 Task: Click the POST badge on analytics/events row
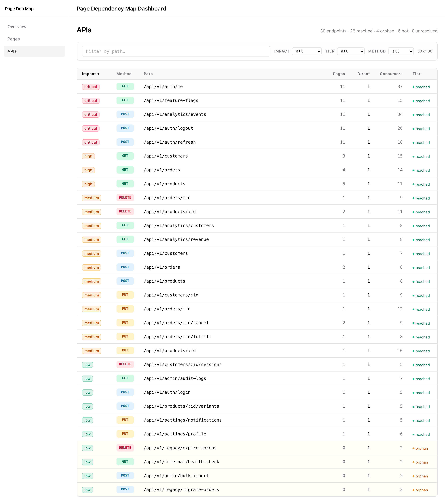[x=125, y=114]
